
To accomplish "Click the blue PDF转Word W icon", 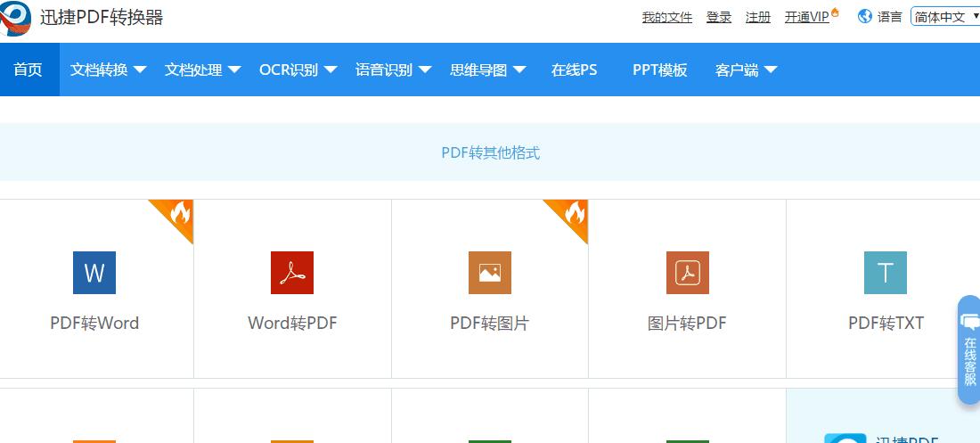I will (94, 273).
